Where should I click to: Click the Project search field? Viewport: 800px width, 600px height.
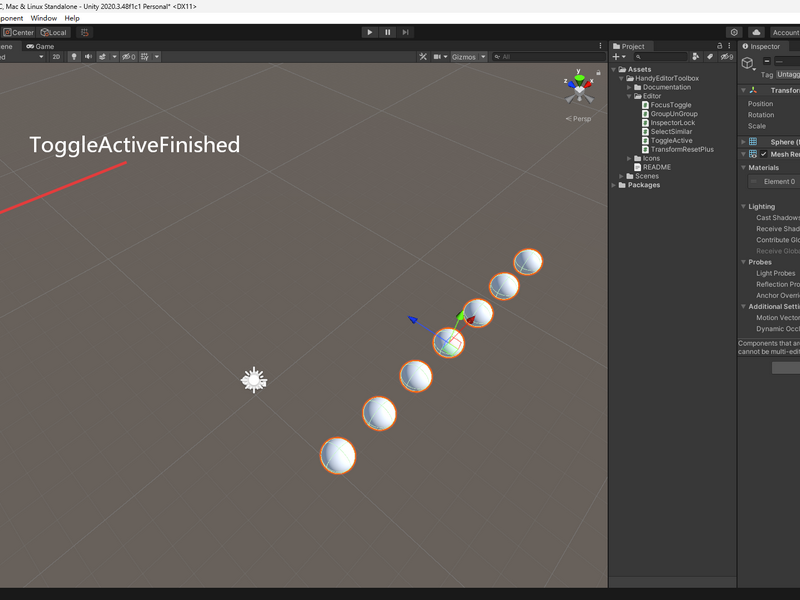[660, 57]
